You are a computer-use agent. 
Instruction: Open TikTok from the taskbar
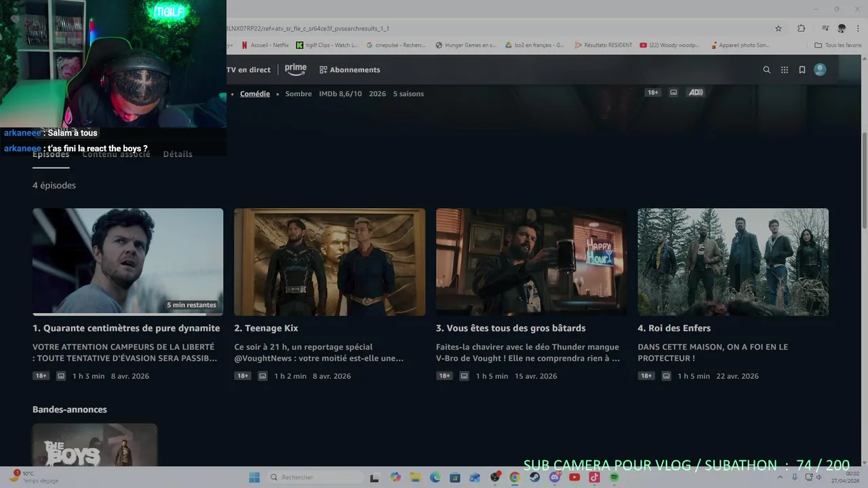point(594,477)
